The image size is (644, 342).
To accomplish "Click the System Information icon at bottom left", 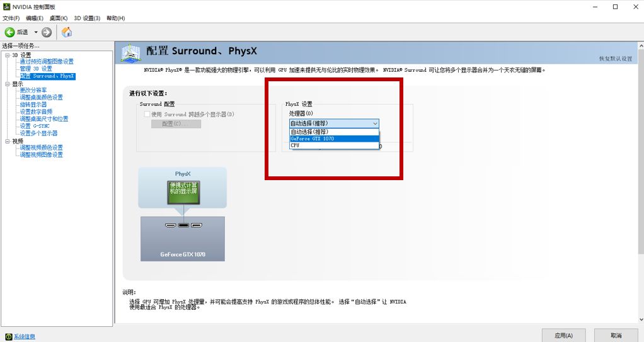I will (x=9, y=337).
